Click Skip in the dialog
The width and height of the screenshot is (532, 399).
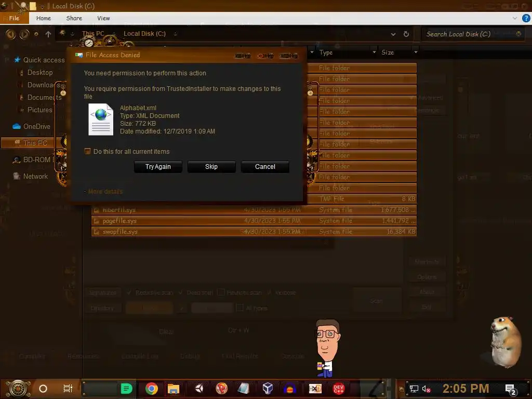click(x=211, y=167)
